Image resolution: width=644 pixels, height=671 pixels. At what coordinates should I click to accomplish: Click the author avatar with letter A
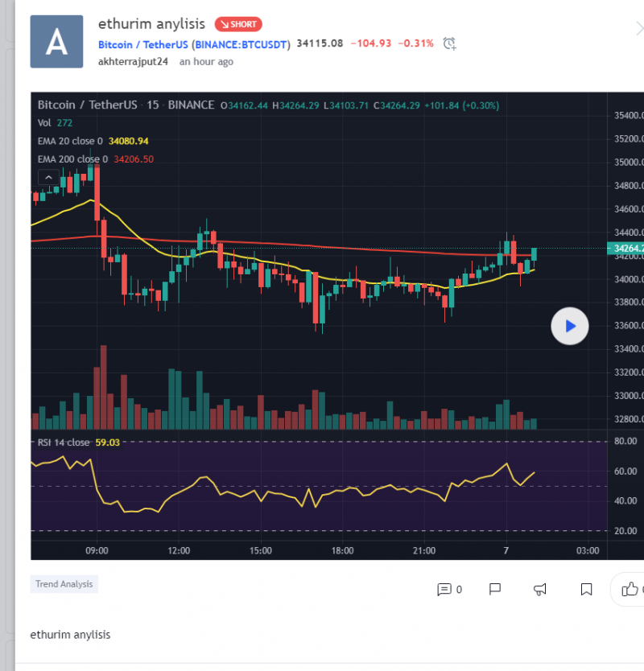coord(56,41)
